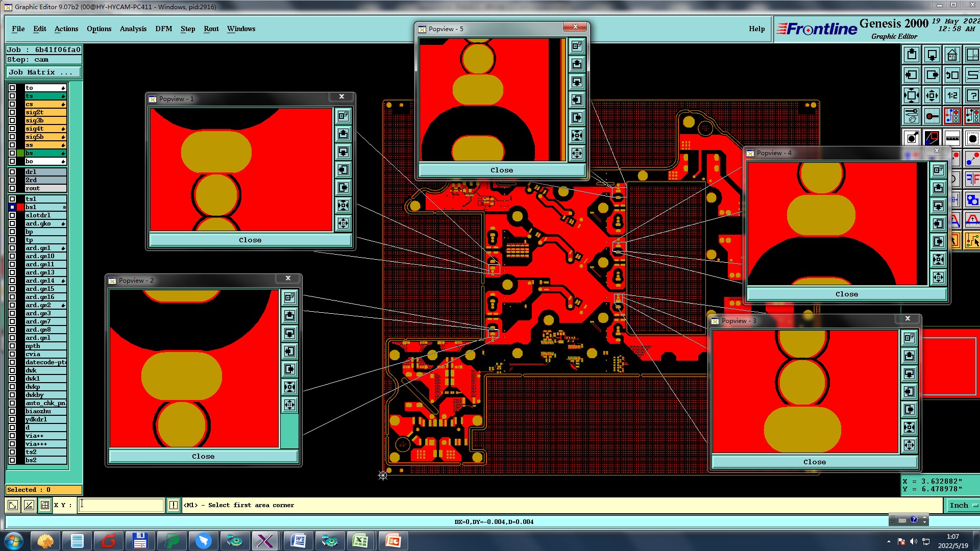Toggle display checkbox for layer drl
The width and height of the screenshot is (980, 551).
(x=12, y=172)
